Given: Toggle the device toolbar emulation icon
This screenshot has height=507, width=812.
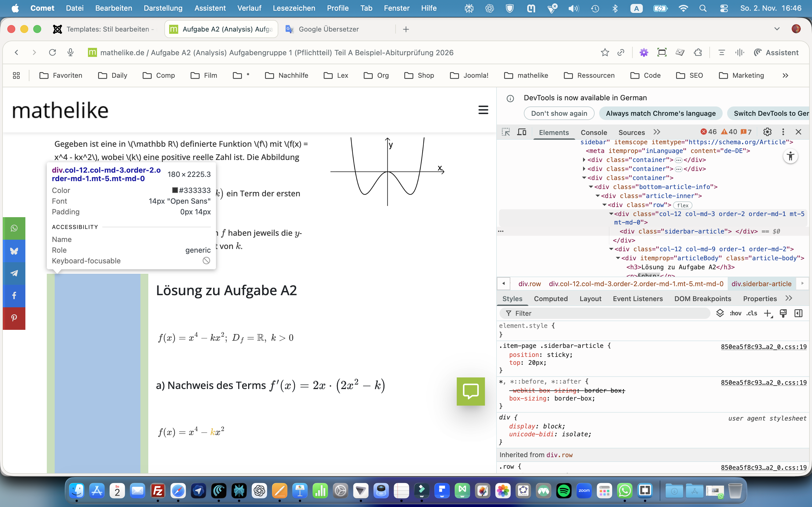Looking at the screenshot, I should coord(521,132).
